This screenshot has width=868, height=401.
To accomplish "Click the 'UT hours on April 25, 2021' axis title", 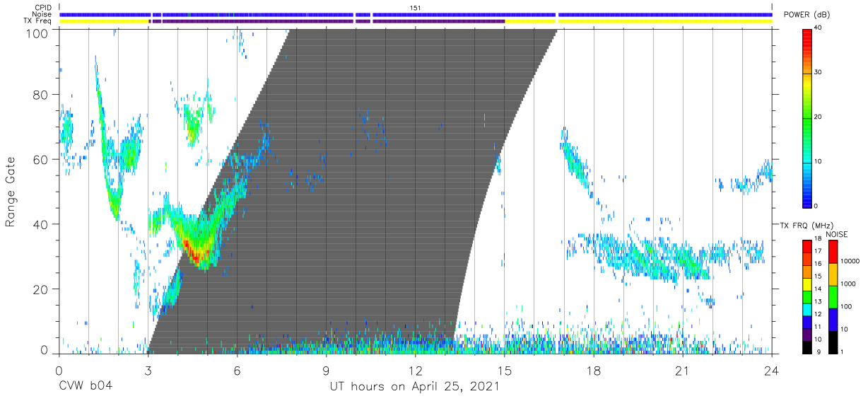I will pos(415,387).
